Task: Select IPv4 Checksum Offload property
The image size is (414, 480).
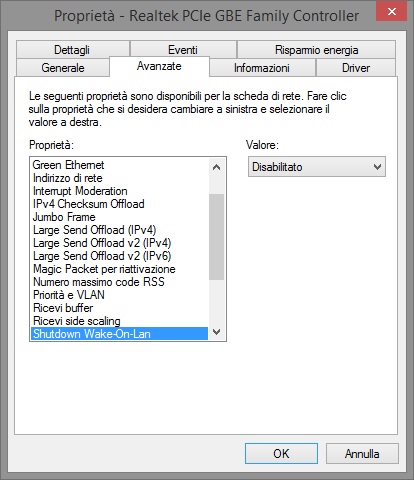Action: 119,204
